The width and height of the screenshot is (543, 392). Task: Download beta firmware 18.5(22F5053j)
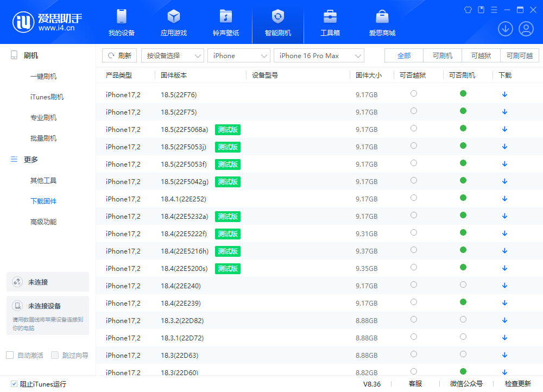tap(504, 147)
